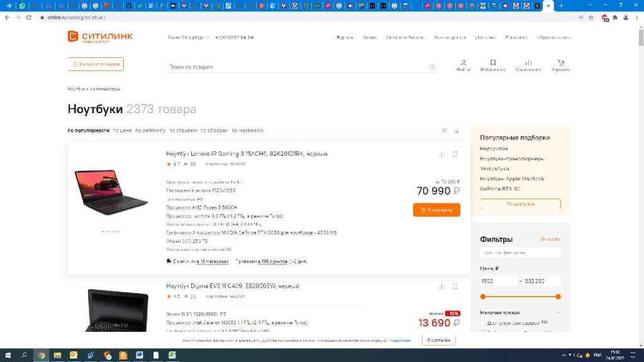Open the Обратная связь menu item
The image size is (644, 362).
pos(553,37)
